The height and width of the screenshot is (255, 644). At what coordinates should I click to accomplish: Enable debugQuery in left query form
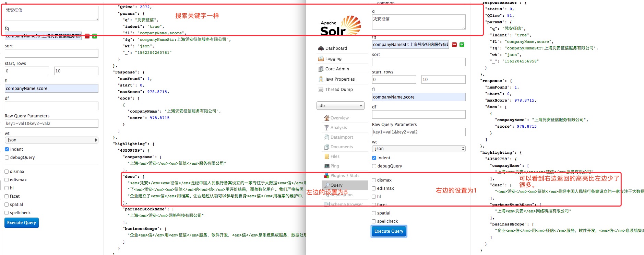[x=7, y=158]
